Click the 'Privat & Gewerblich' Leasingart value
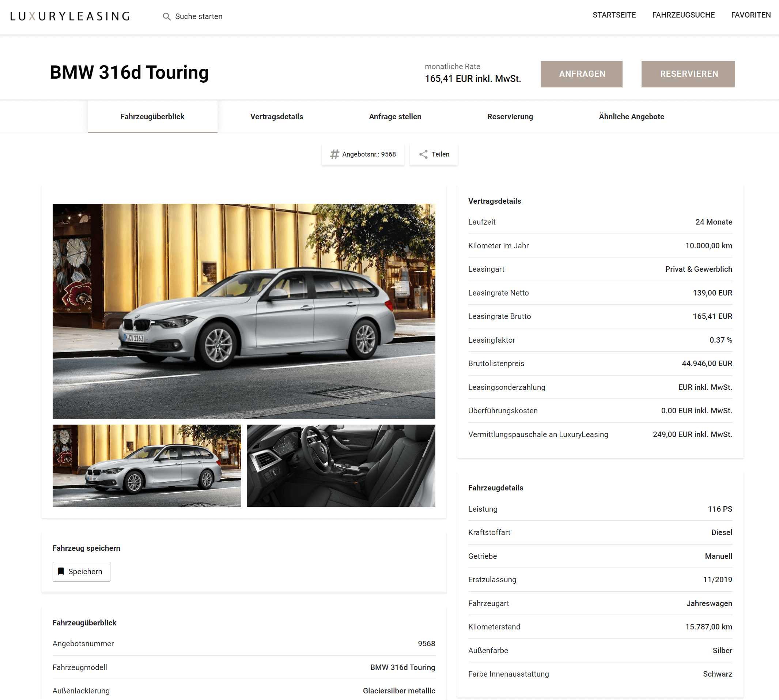Image resolution: width=779 pixels, height=700 pixels. click(x=699, y=269)
